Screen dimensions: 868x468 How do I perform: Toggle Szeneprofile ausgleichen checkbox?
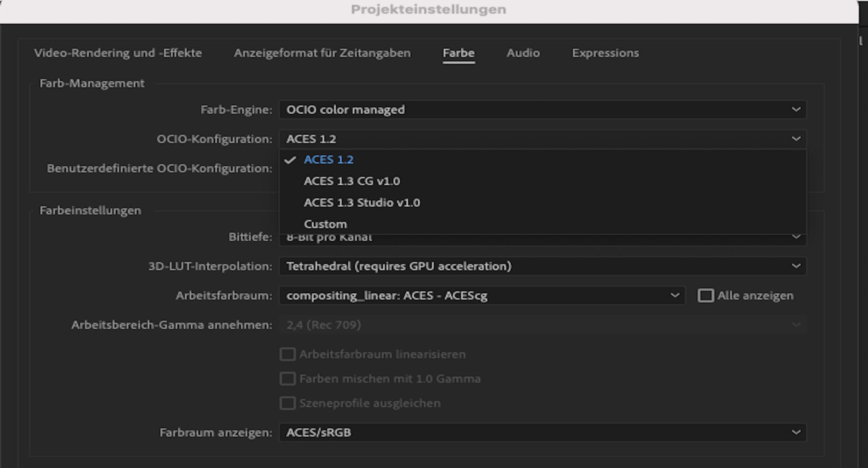coord(288,403)
